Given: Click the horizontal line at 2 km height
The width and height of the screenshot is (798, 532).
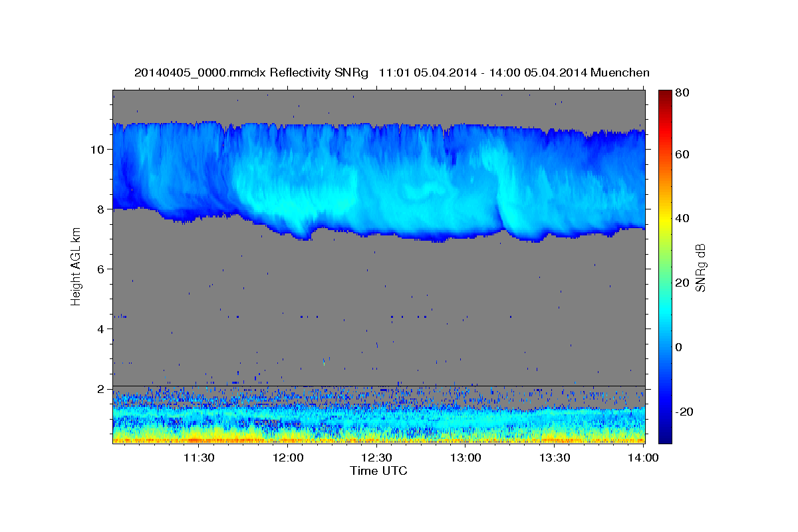Looking at the screenshot, I should coord(378,386).
